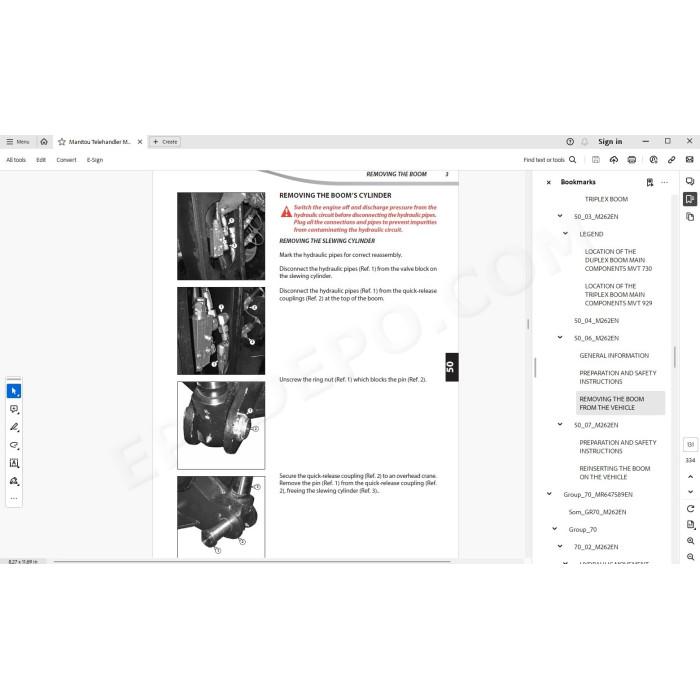Open Preparation and Safety under 50_06_M262EN
700x700 pixels.
[x=618, y=377]
